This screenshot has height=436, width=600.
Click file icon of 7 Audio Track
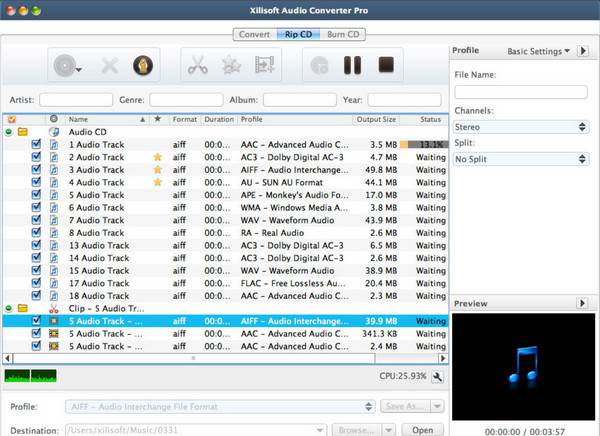tap(54, 220)
